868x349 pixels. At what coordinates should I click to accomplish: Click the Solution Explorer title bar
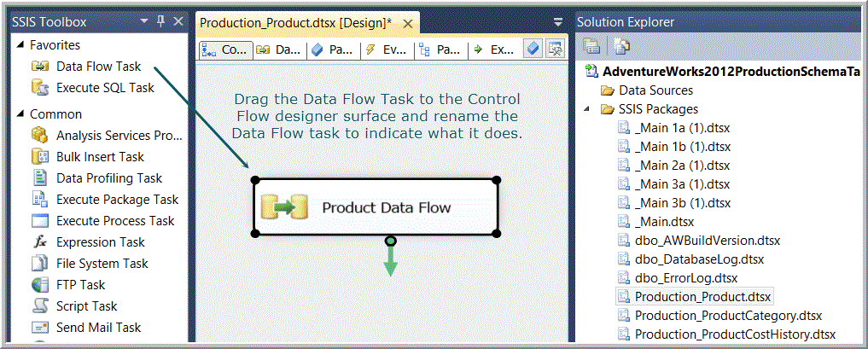click(719, 22)
